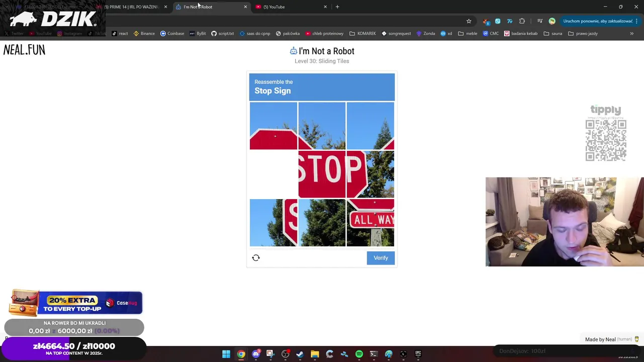Screen dimensions: 644x362
Task: Open Spotify from the taskbar
Action: point(359,354)
